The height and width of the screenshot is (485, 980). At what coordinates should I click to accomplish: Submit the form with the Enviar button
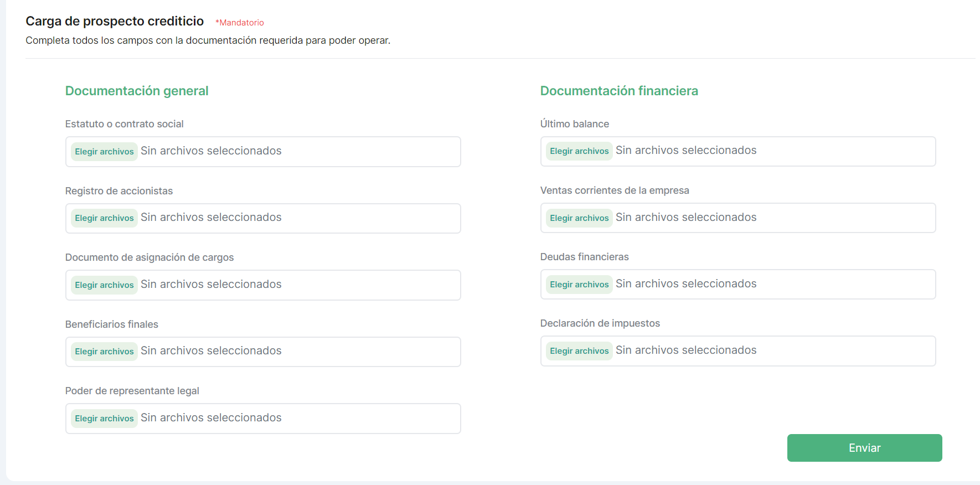click(864, 448)
